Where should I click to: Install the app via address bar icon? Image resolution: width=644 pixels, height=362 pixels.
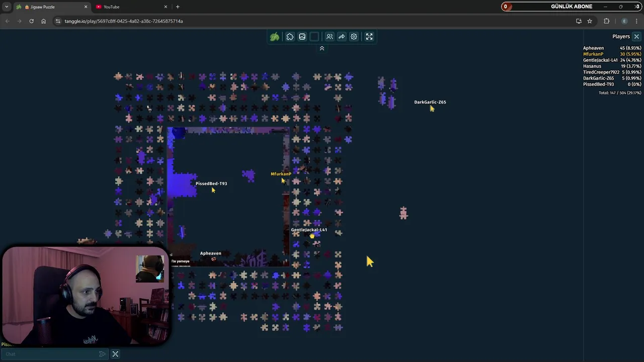click(x=579, y=21)
